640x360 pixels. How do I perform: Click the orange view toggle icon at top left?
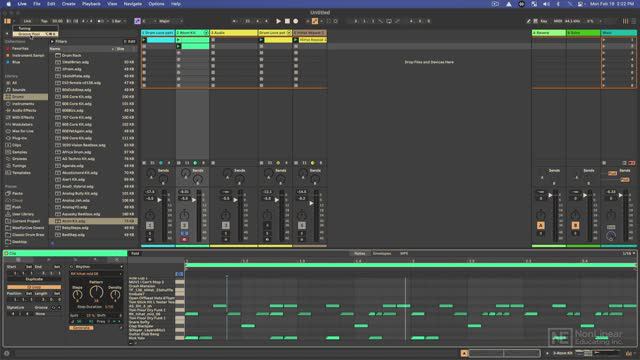pos(7,21)
